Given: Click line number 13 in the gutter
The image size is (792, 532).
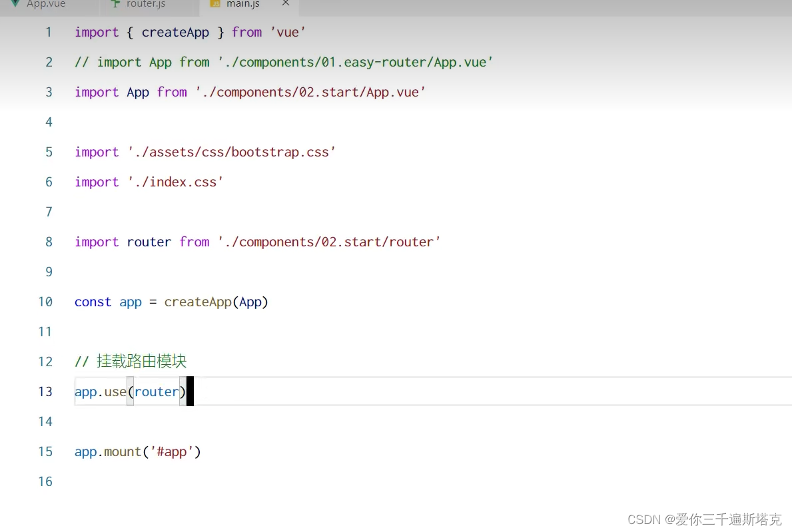Looking at the screenshot, I should [x=45, y=392].
